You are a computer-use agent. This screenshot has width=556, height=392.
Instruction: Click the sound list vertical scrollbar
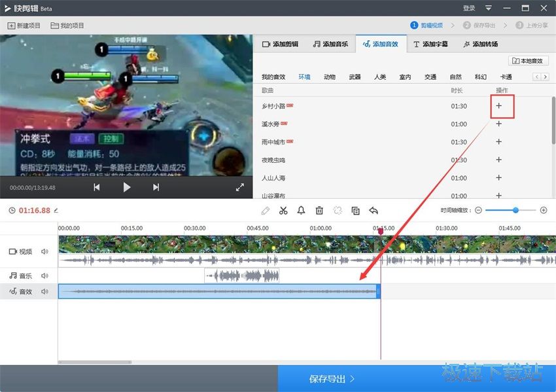tap(553, 120)
